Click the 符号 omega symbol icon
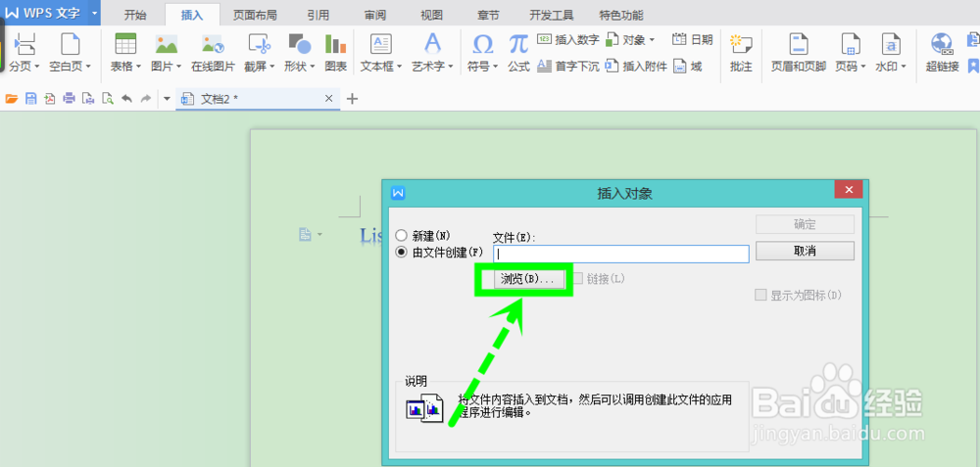Viewport: 980px width, 467px height. [482, 44]
